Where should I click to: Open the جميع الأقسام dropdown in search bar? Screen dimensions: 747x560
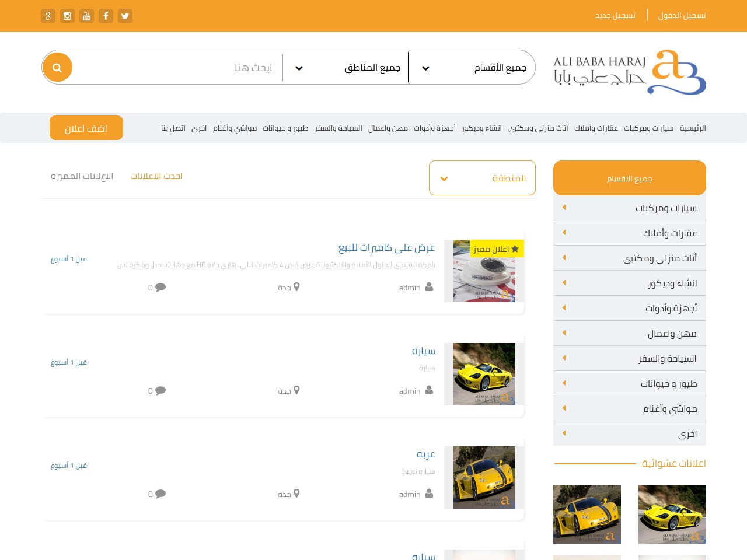pos(472,67)
